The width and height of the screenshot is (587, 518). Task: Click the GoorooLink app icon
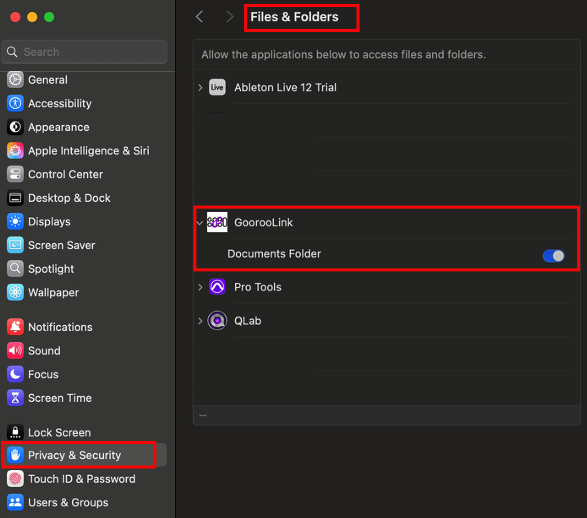coord(217,222)
